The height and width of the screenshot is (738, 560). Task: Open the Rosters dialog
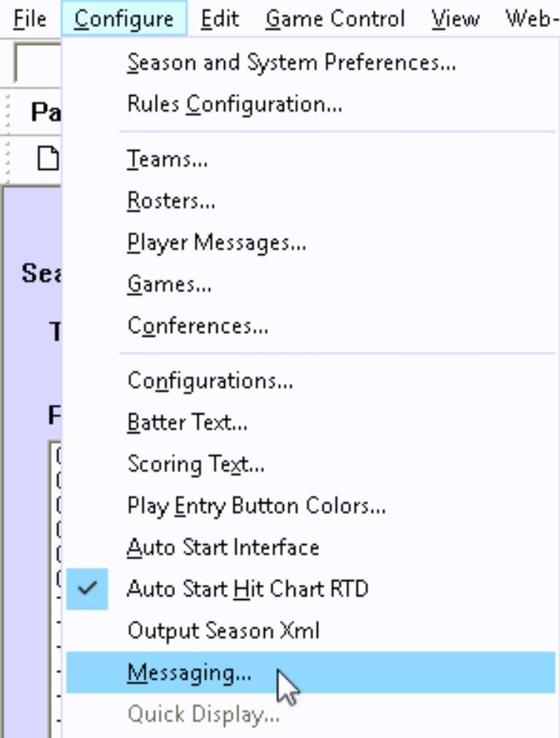pos(171,201)
